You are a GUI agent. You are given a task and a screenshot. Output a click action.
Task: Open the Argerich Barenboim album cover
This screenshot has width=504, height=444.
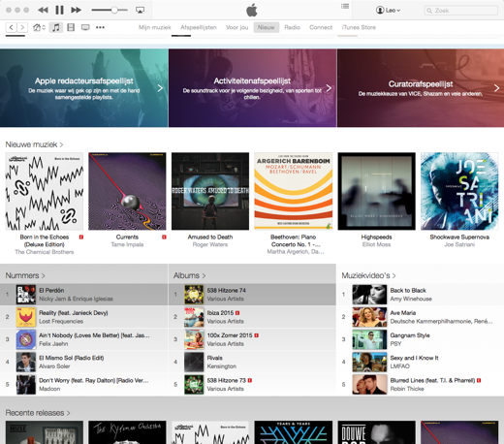coord(294,191)
